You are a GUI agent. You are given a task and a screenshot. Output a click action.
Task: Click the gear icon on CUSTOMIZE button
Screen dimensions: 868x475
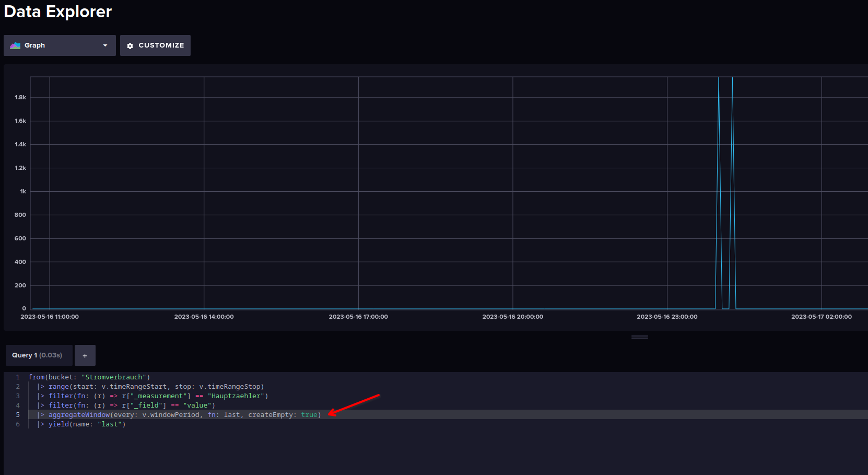(130, 46)
